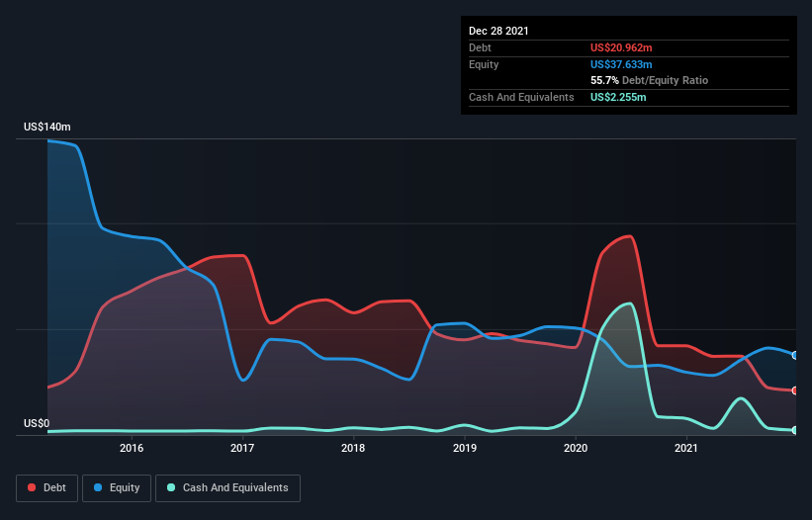Toggle the Debt series legend button

click(x=47, y=488)
